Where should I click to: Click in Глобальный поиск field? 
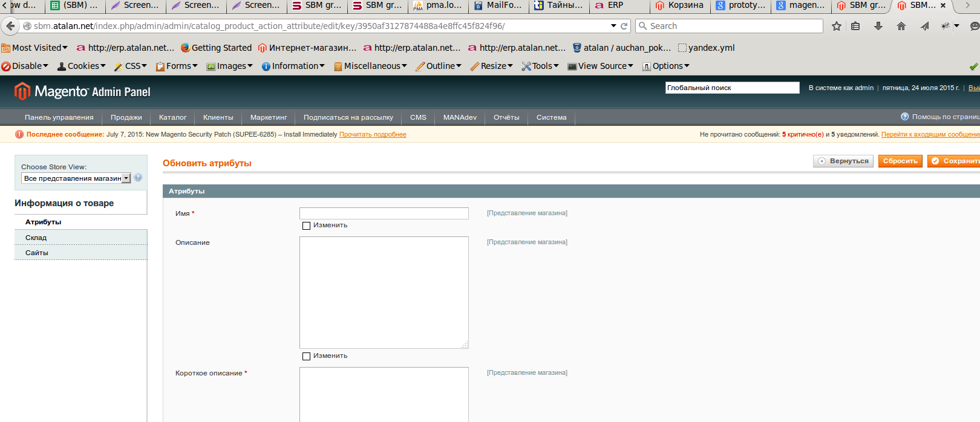(733, 88)
